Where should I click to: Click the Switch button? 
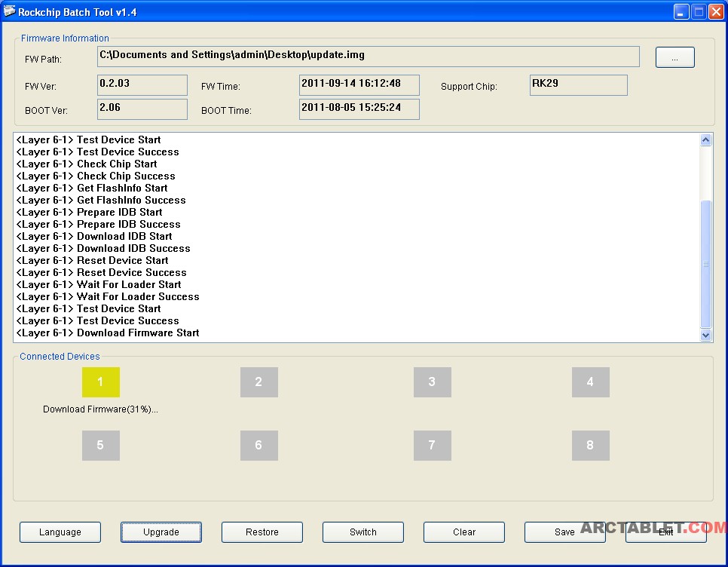click(363, 532)
